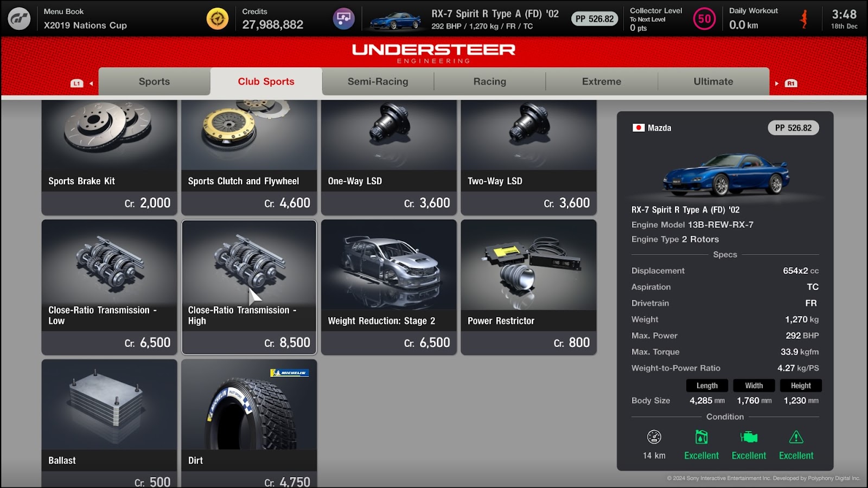Select the Michelin Dirt tyre item
The width and height of the screenshot is (868, 488).
tap(249, 424)
